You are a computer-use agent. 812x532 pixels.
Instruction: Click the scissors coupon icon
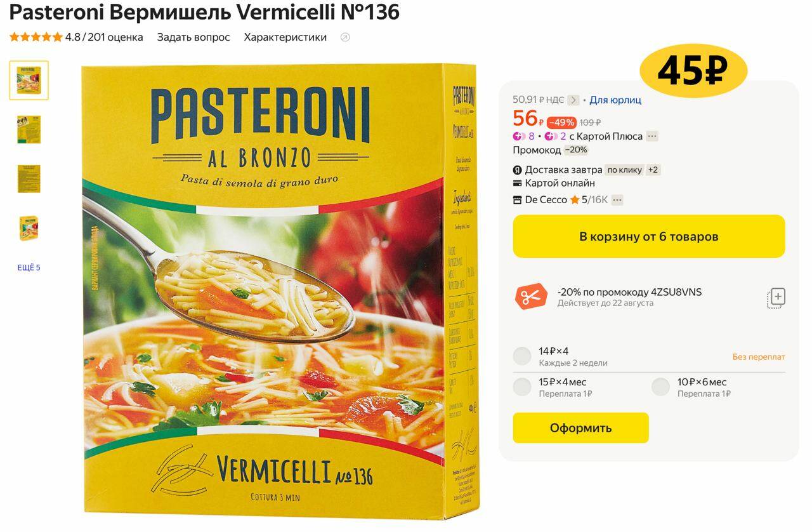[531, 296]
